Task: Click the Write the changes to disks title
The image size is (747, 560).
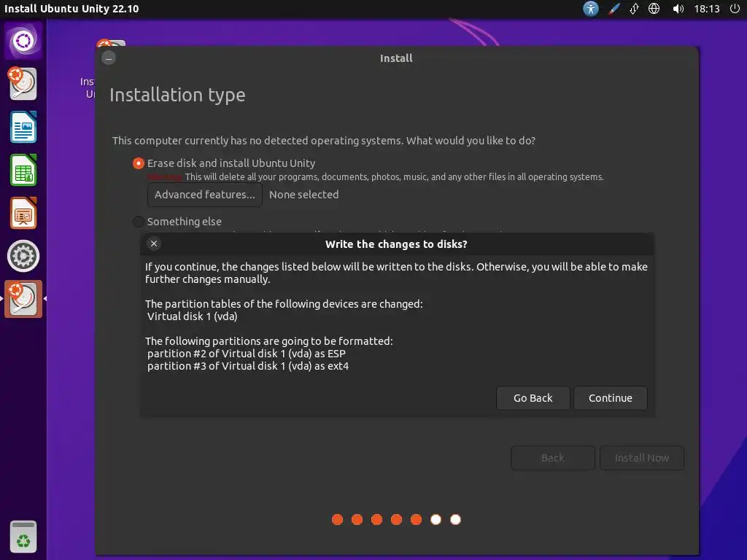Action: (x=396, y=244)
